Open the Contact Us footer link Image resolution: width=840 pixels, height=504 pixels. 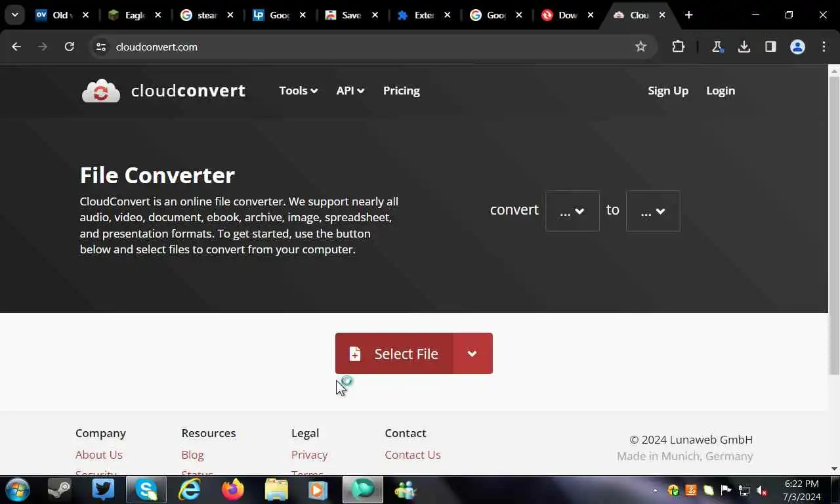[413, 455]
